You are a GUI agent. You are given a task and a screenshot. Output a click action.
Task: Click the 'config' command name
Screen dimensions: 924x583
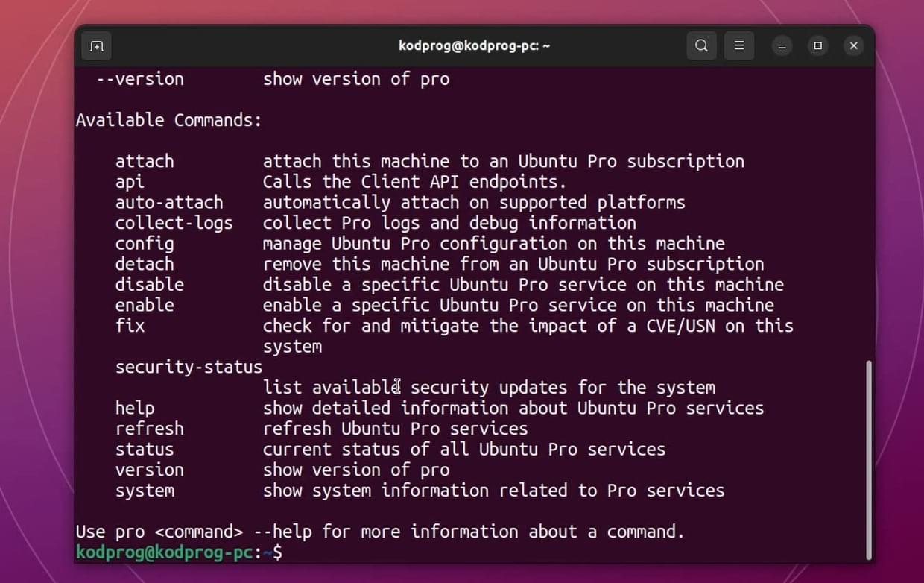(145, 244)
